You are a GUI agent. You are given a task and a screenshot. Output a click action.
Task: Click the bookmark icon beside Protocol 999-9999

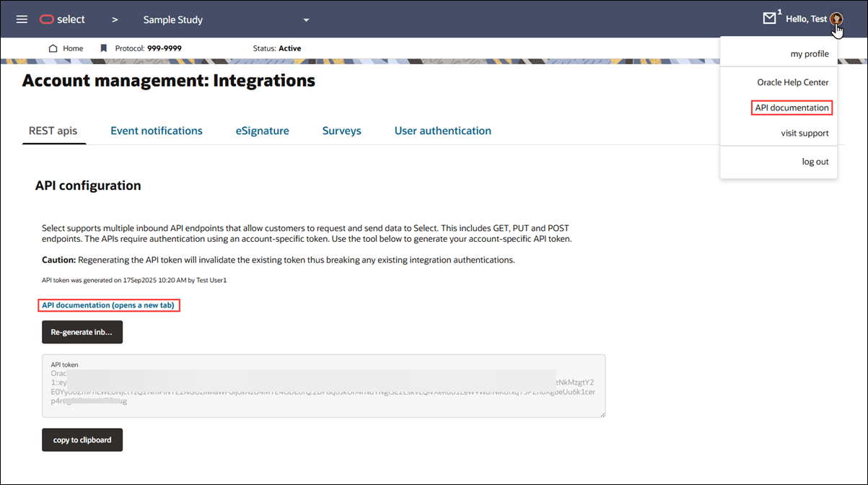click(103, 48)
